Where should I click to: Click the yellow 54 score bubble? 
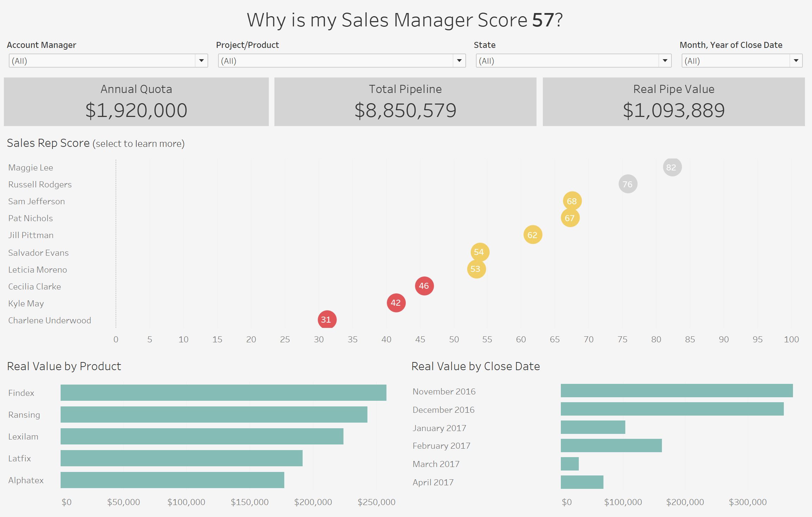(480, 252)
